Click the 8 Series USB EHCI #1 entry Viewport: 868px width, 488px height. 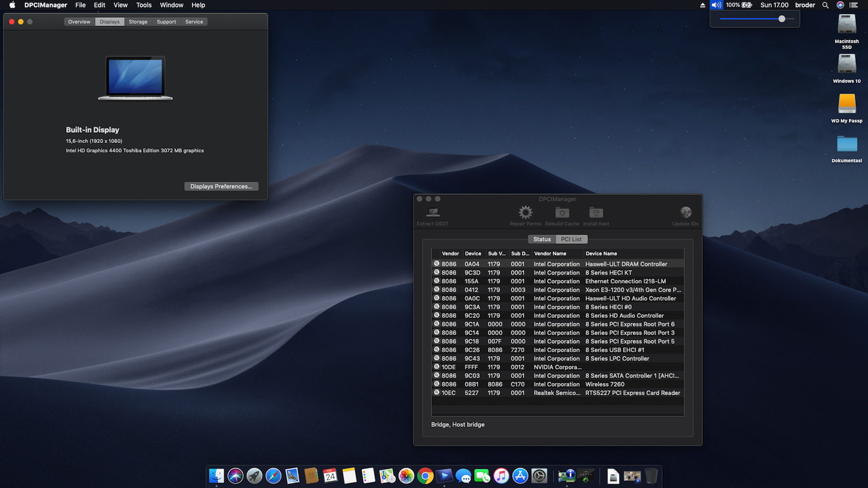(x=615, y=349)
